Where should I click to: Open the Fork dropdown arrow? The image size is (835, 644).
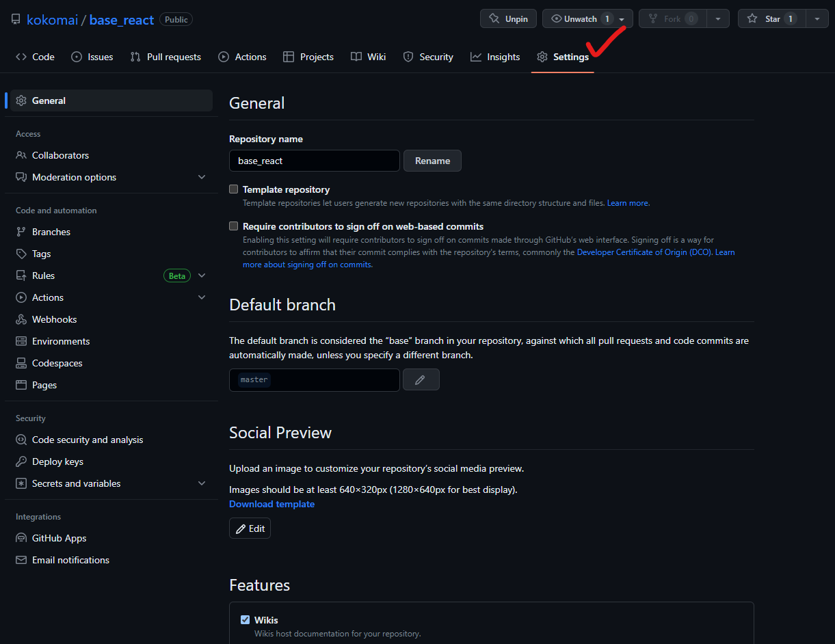tap(717, 19)
